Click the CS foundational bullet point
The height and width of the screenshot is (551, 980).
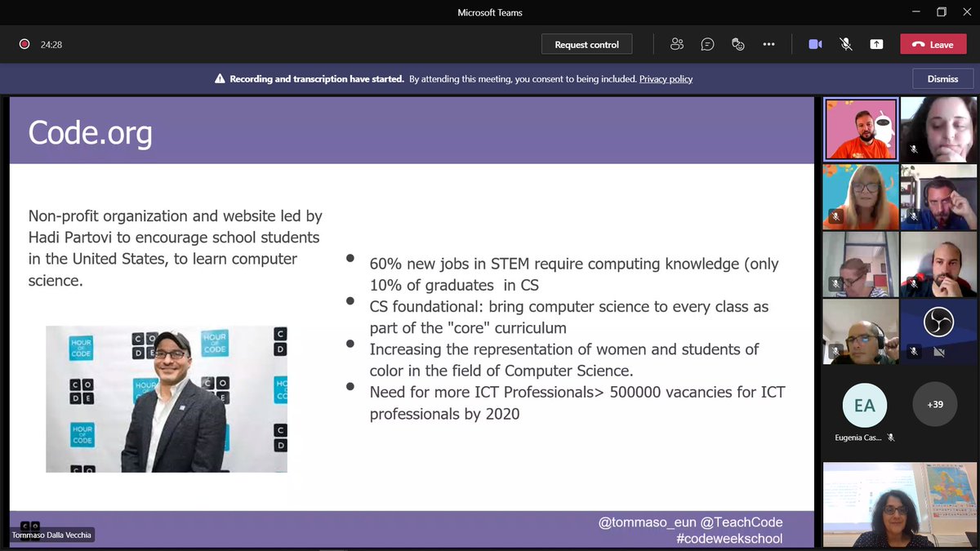tap(568, 317)
